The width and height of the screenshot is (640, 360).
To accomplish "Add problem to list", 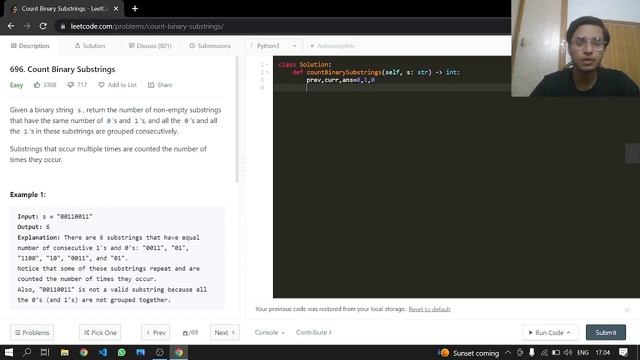I will [x=118, y=85].
